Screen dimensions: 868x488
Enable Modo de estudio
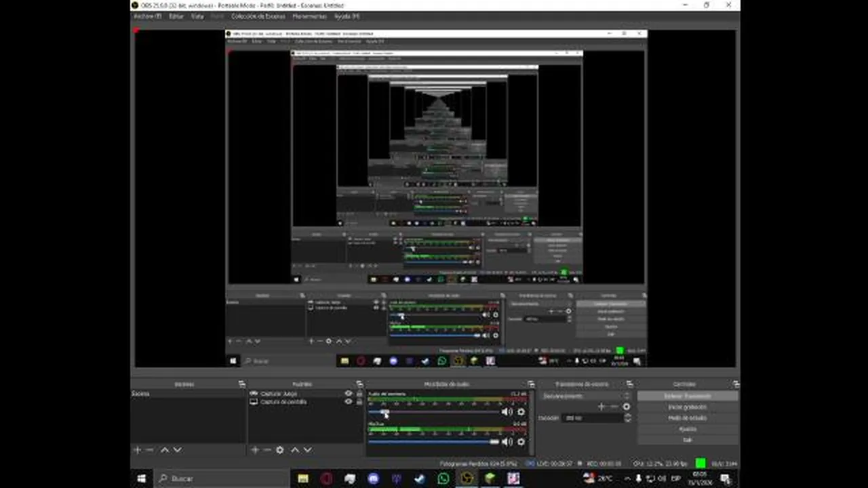pos(687,418)
